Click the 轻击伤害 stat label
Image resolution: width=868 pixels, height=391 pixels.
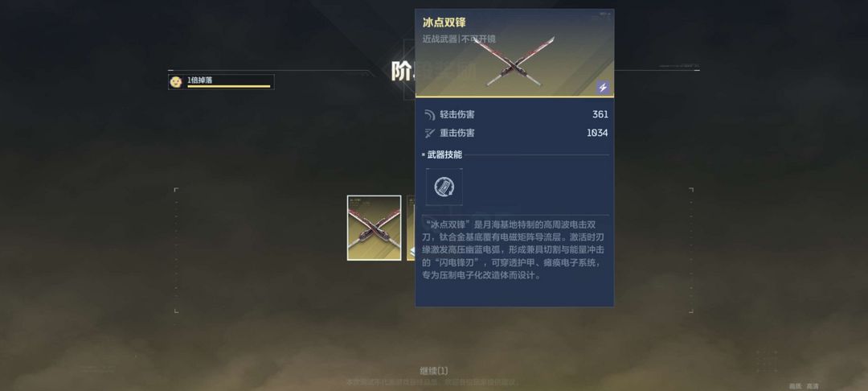(x=457, y=114)
